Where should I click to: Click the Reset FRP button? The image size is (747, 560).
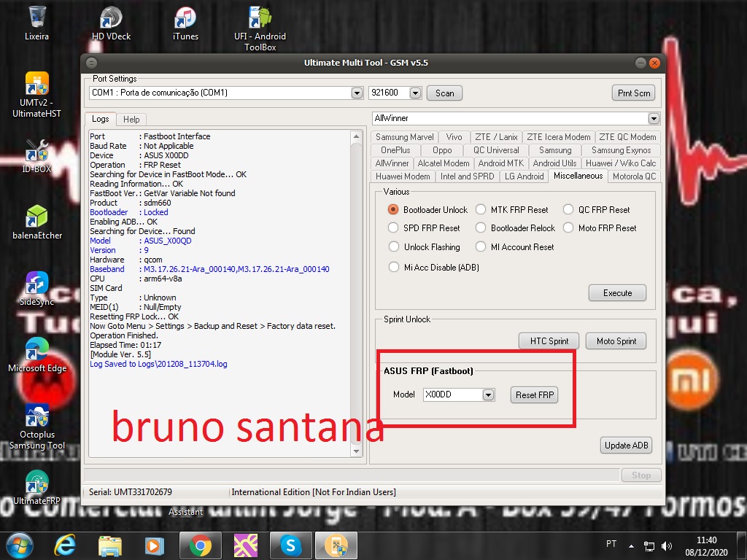(535, 394)
